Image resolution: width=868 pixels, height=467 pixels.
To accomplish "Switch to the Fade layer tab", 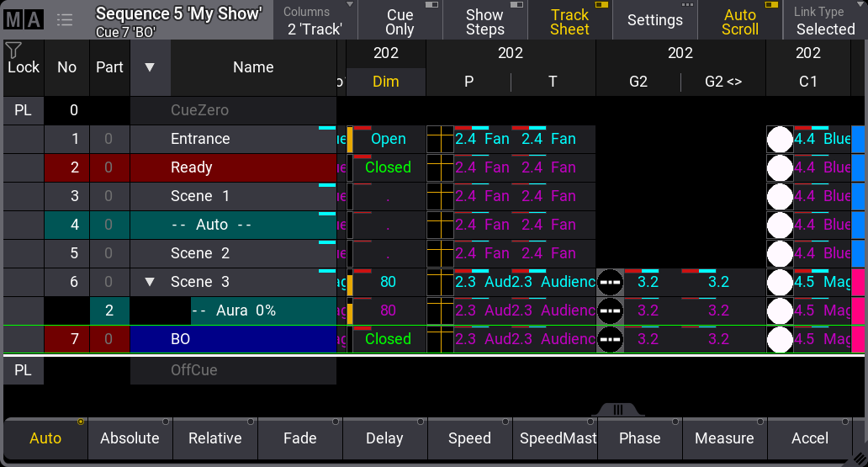I will [299, 438].
